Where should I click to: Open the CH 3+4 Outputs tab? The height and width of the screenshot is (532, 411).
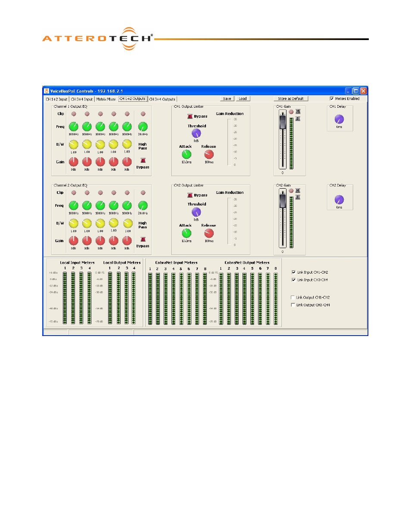(162, 99)
